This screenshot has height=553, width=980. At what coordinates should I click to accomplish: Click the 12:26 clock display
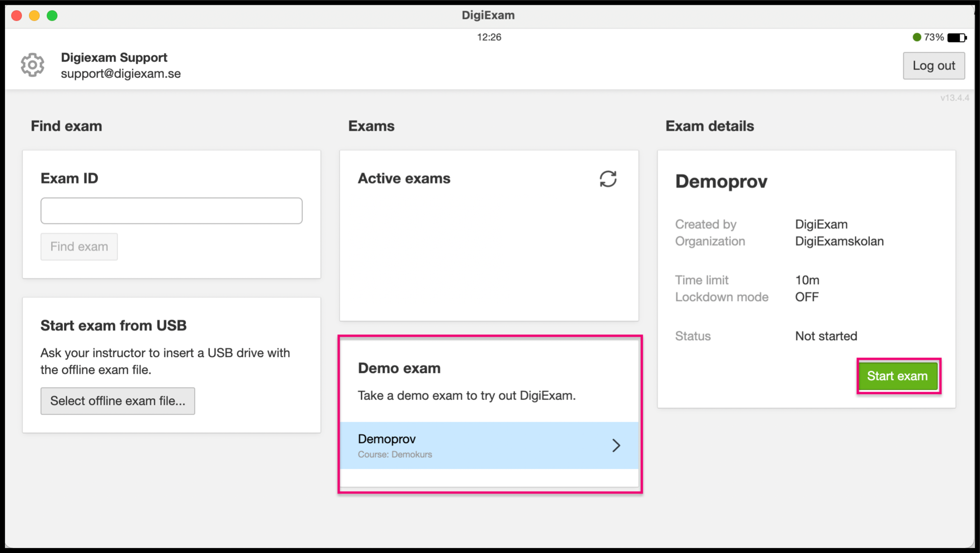click(x=489, y=37)
